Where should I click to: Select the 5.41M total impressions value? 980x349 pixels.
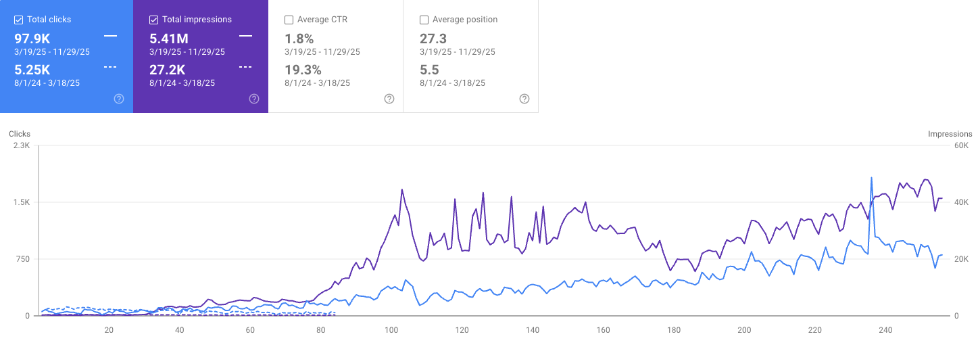169,39
